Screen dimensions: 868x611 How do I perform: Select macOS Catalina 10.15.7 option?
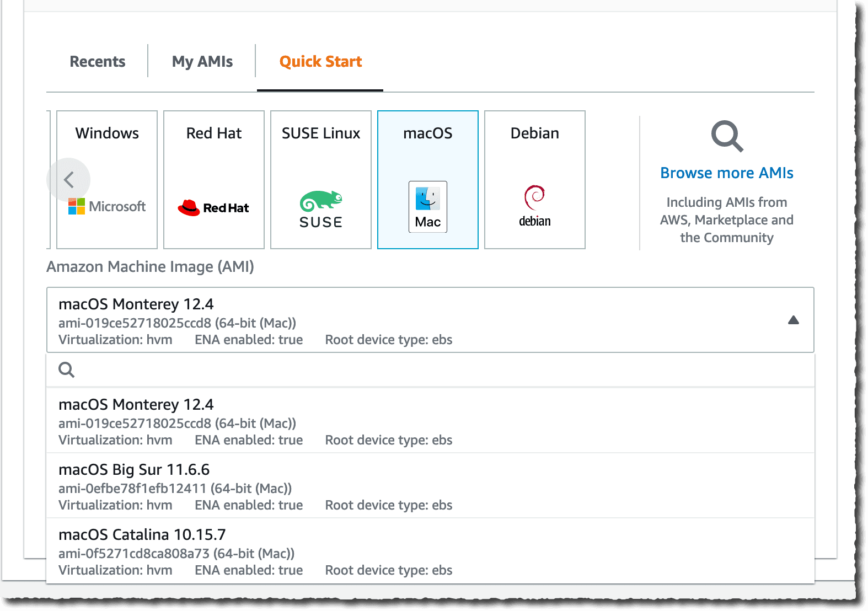430,551
